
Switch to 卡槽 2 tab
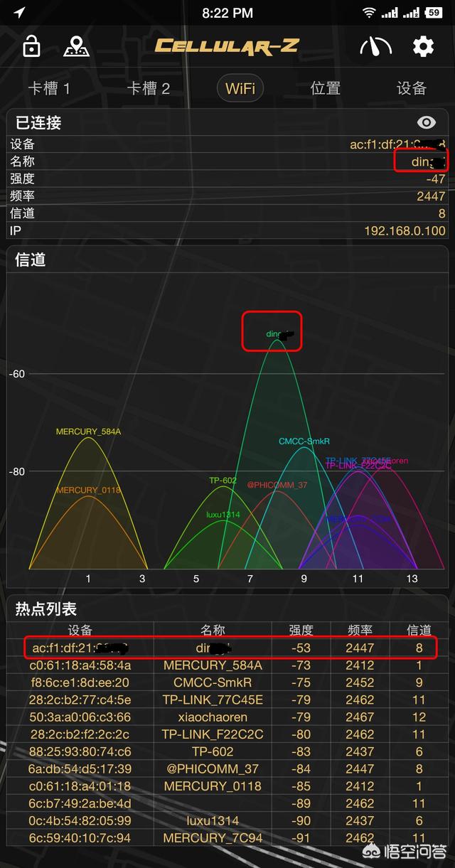coord(149,88)
